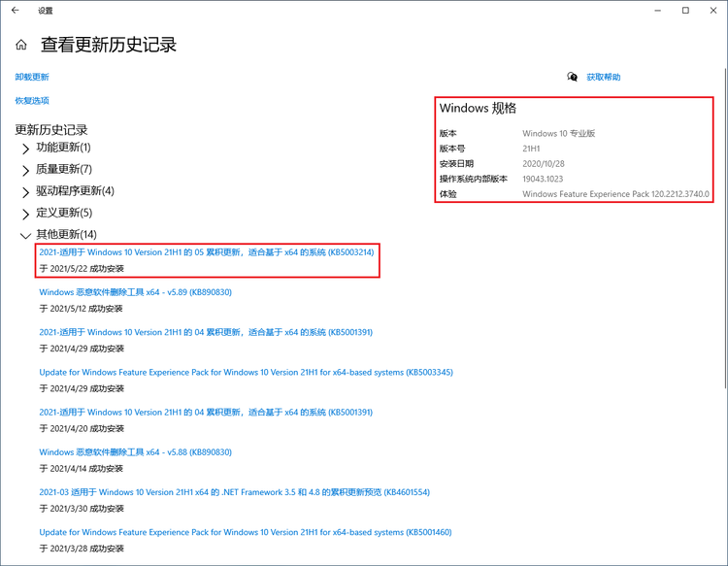
Task: Go back with the arrow icon
Action: pos(15,11)
